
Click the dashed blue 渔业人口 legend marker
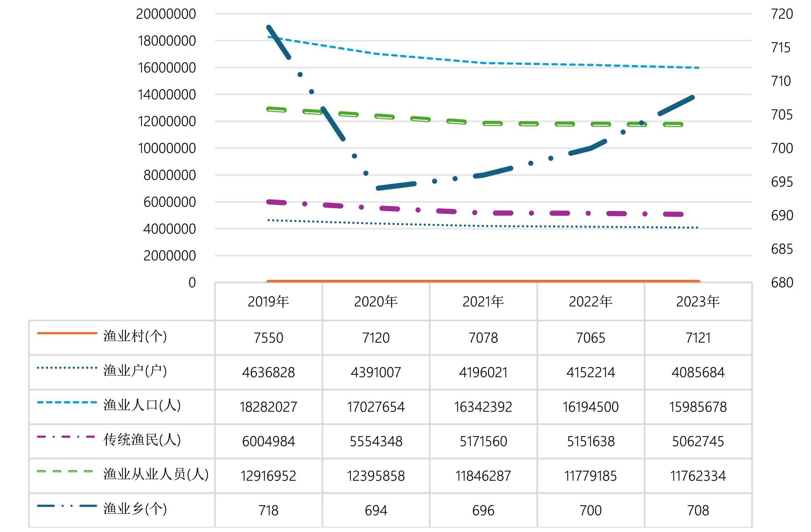tap(67, 402)
